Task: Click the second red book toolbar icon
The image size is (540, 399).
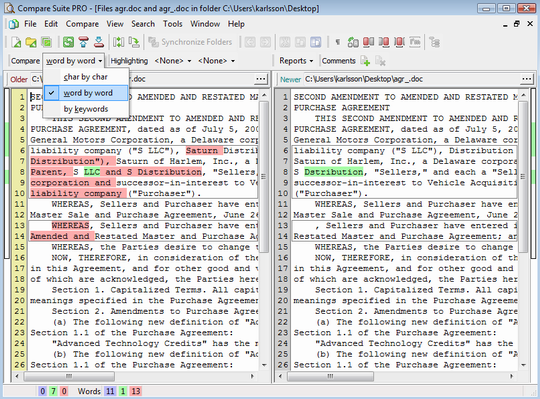Action: [x=384, y=42]
